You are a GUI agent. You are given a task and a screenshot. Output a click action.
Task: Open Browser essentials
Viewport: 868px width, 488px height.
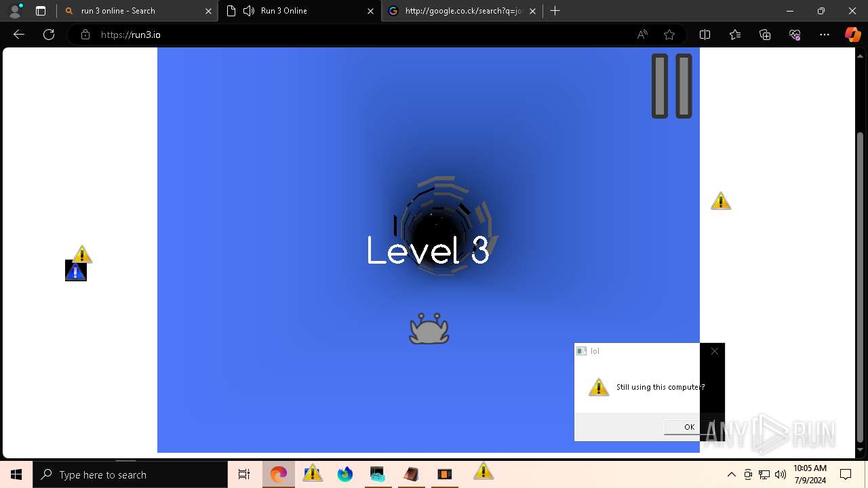coord(795,35)
